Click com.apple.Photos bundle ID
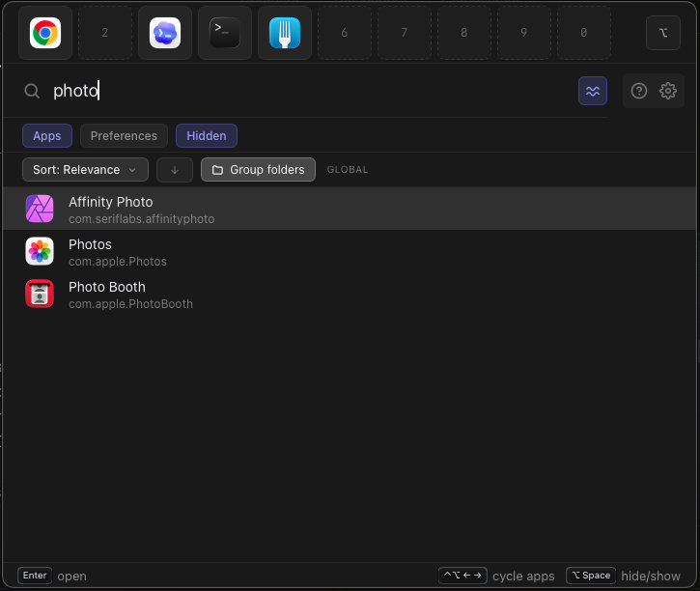This screenshot has height=591, width=700. 118,262
